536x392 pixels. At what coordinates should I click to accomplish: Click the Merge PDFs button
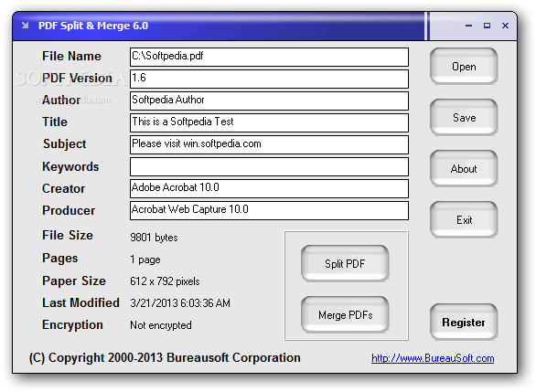[345, 314]
